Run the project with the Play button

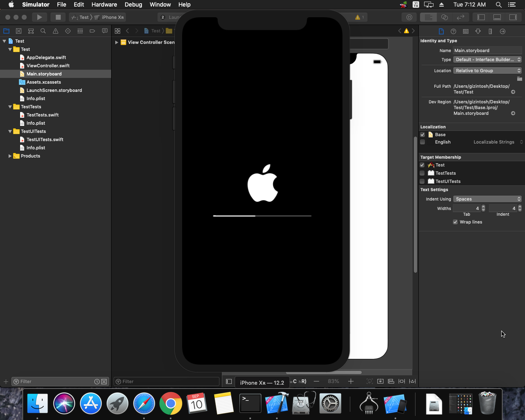point(39,17)
